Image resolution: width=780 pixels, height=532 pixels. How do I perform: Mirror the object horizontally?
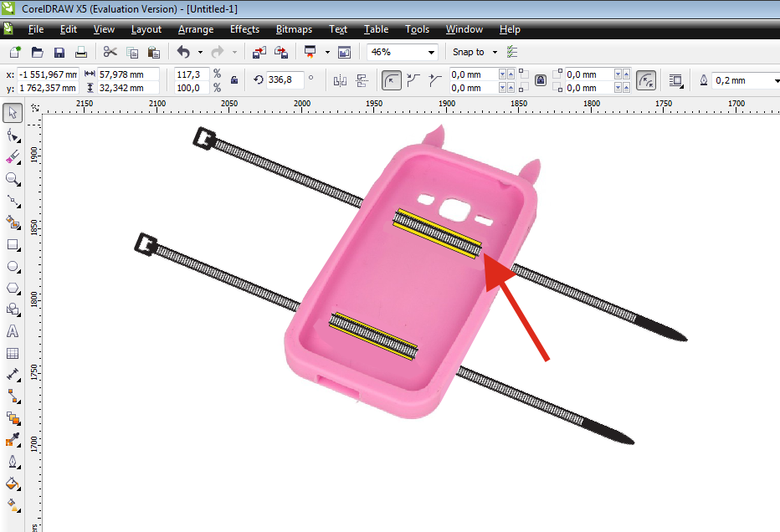(x=340, y=80)
